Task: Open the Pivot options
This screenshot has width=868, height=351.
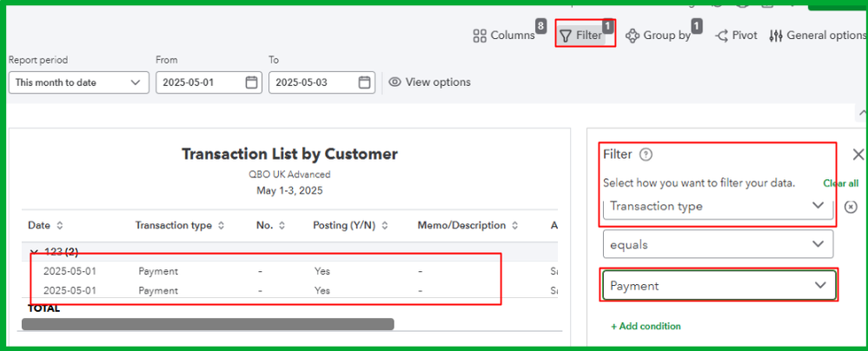Action: pos(736,36)
